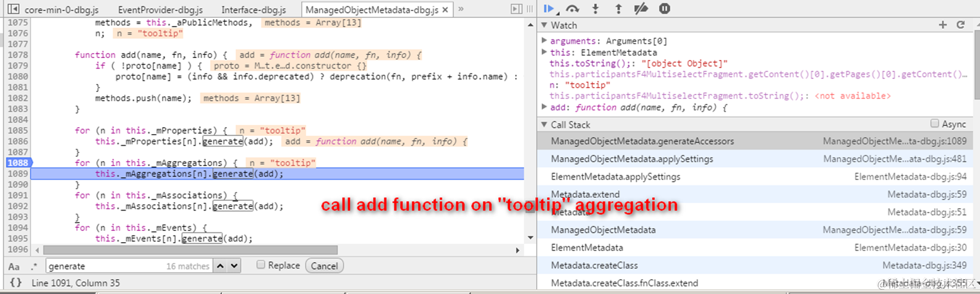This screenshot has width=980, height=294.
Task: Enable the Replace checkbox
Action: [261, 265]
